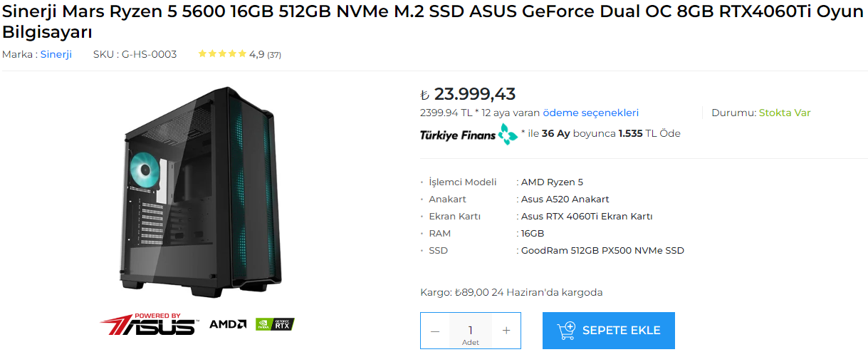Click the SKU G-HS-0003 text
868x357 pixels.
pyautogui.click(x=135, y=54)
